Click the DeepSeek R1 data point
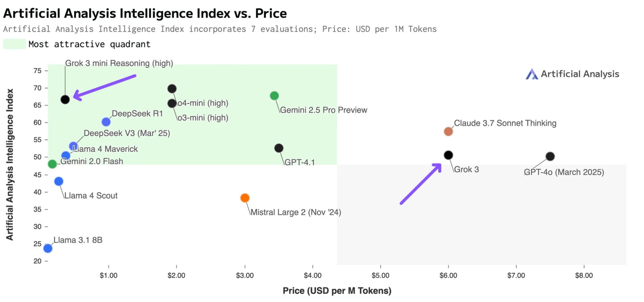Viewport: 644px width, 302px height. (106, 122)
